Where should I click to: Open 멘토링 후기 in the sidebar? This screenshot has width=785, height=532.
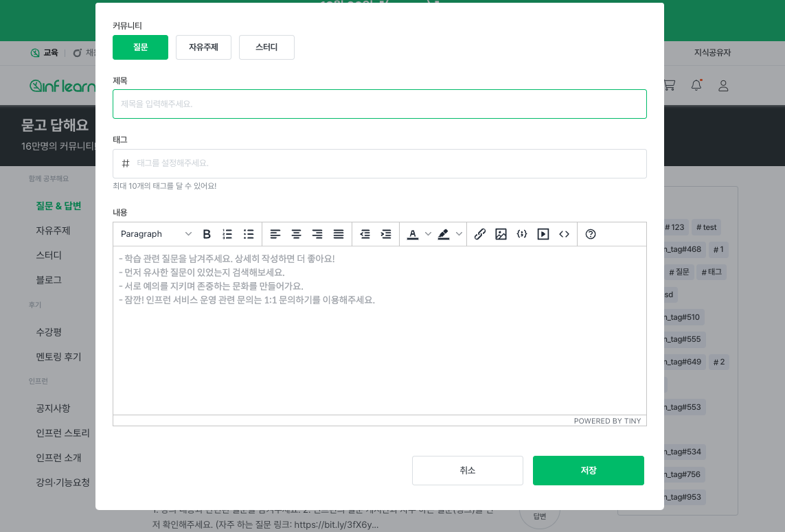coord(58,357)
